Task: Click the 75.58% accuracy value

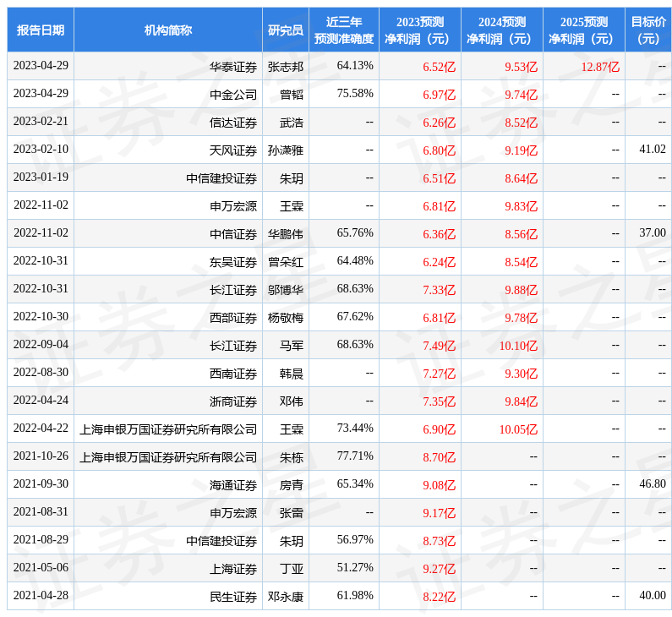Action: (x=355, y=93)
